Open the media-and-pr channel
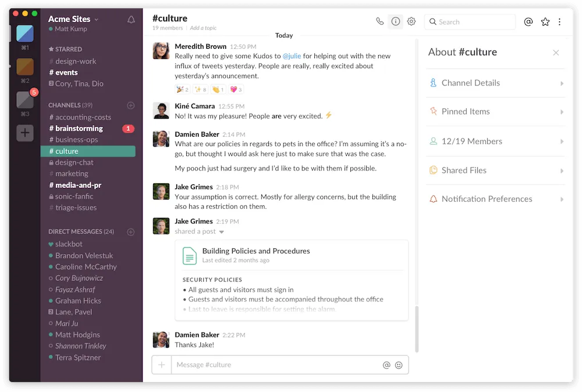This screenshot has height=392, width=582. coord(75,185)
